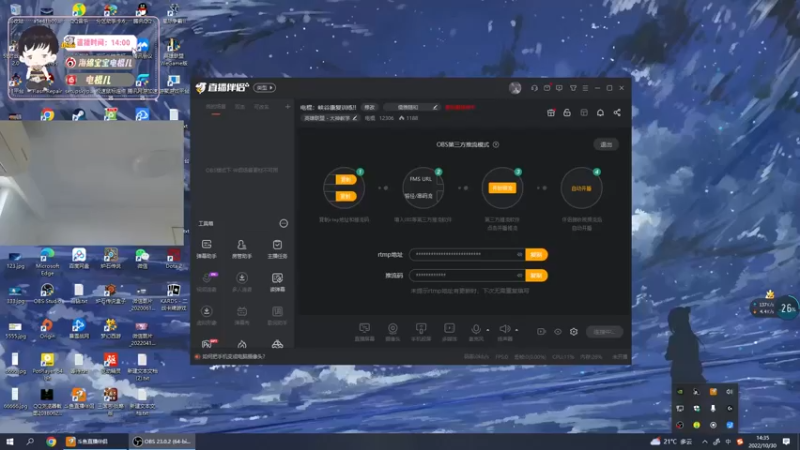800x450 pixels.
Task: Toggle visibility of the rtmp address
Action: [519, 254]
